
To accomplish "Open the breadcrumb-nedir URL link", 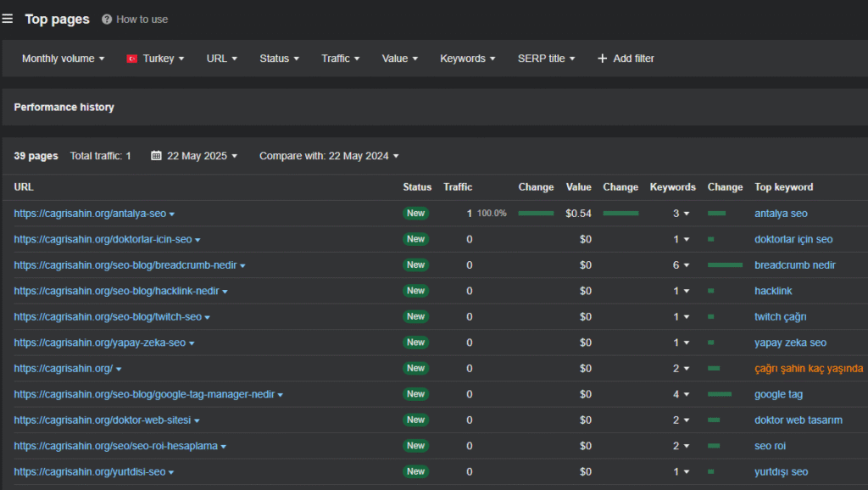I will [x=125, y=265].
